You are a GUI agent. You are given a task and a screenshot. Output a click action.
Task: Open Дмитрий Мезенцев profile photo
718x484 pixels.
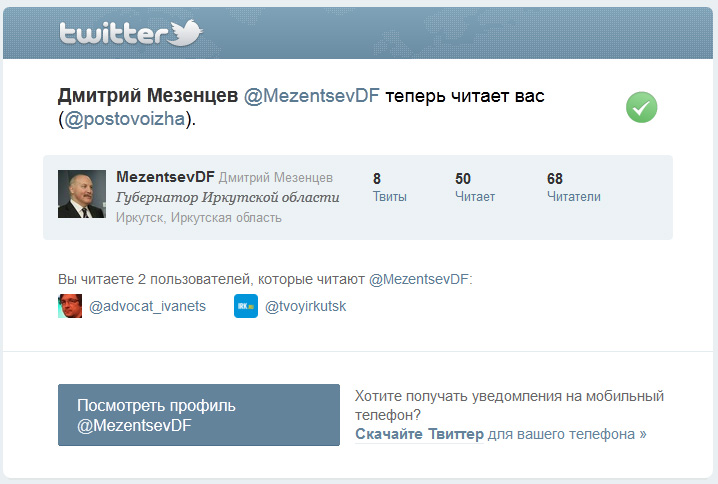pos(82,194)
